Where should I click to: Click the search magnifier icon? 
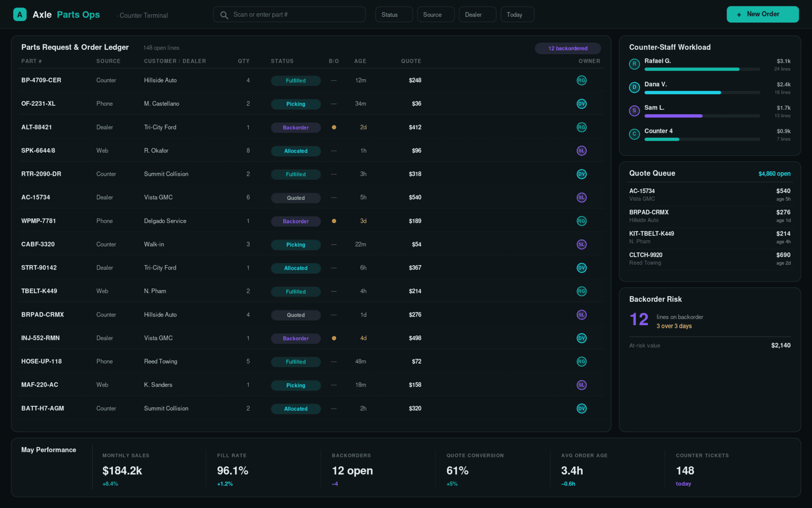[224, 15]
